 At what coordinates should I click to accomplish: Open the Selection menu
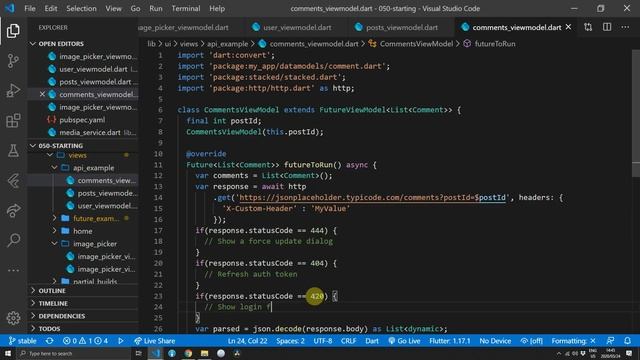click(81, 9)
